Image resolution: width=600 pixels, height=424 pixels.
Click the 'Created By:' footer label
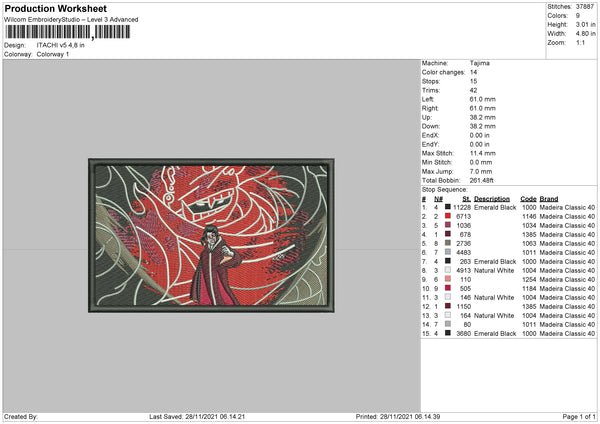[x=21, y=416]
